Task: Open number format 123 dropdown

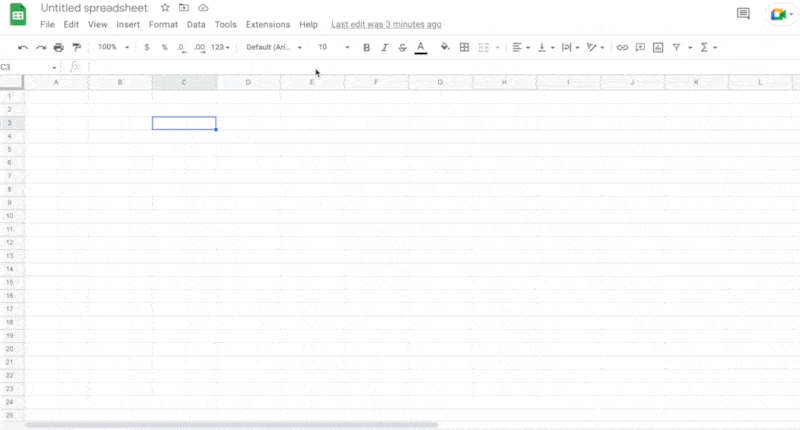Action: pos(220,47)
